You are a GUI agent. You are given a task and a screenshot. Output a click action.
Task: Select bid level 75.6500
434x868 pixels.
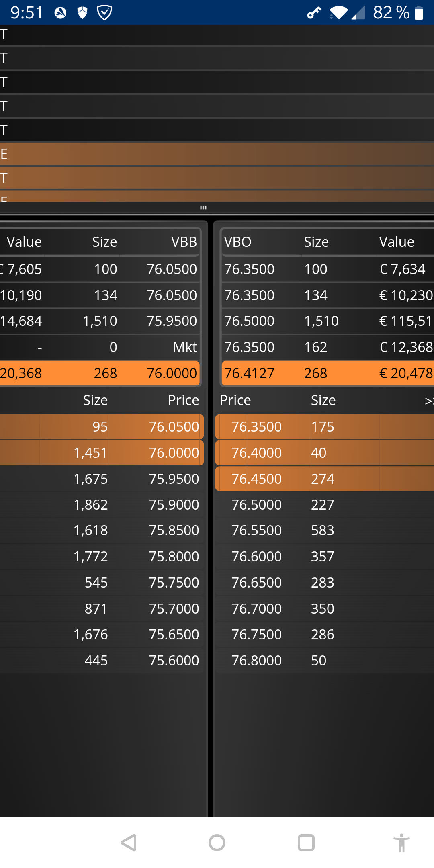[x=102, y=635]
